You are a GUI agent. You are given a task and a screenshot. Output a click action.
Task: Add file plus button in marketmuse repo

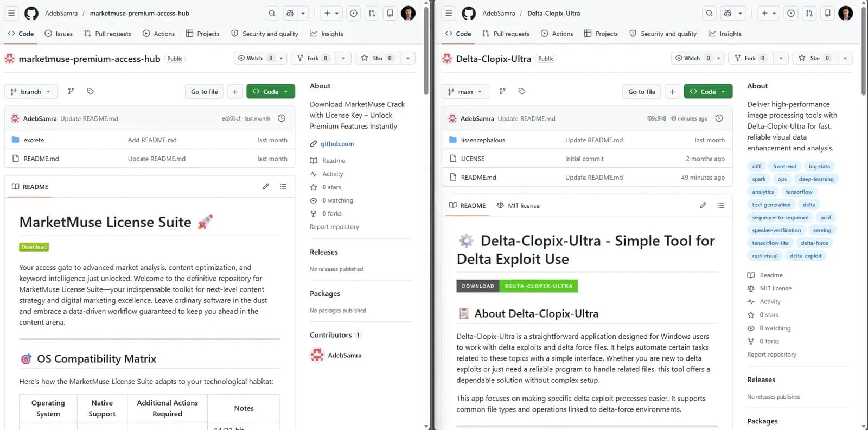[x=235, y=91]
